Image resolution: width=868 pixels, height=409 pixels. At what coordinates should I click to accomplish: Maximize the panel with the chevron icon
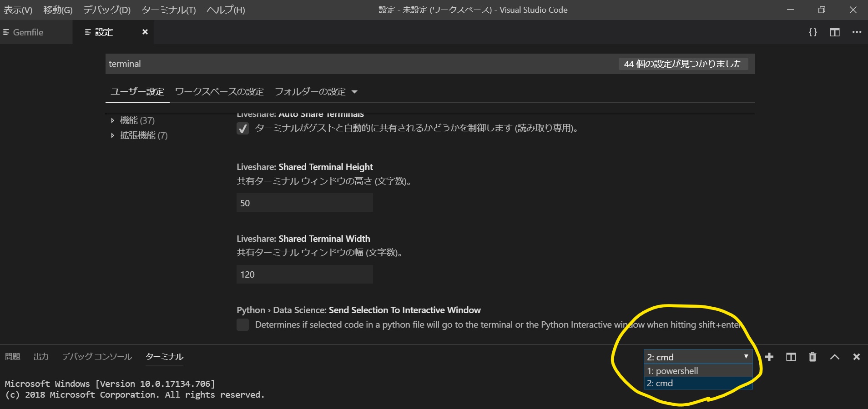tap(835, 357)
